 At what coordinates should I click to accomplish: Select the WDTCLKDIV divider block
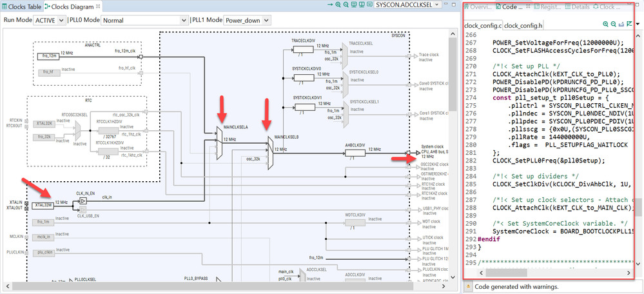point(355,222)
